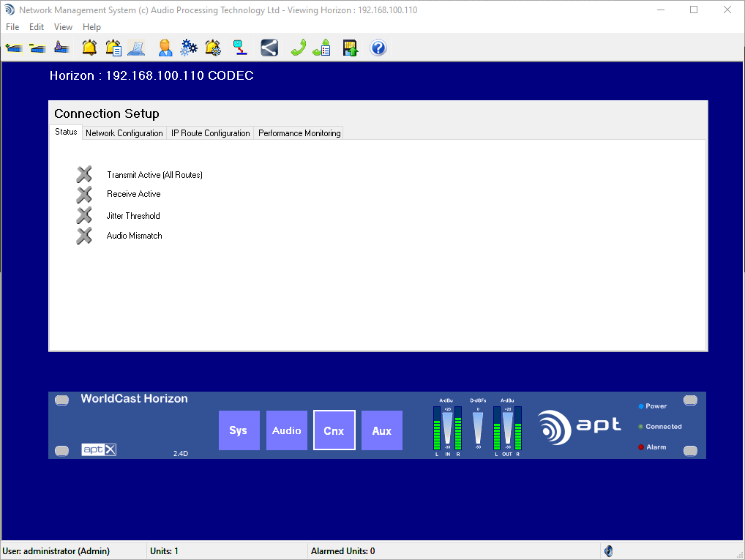This screenshot has width=745, height=560.
Task: Minimize the Network Management System window
Action: [x=660, y=10]
